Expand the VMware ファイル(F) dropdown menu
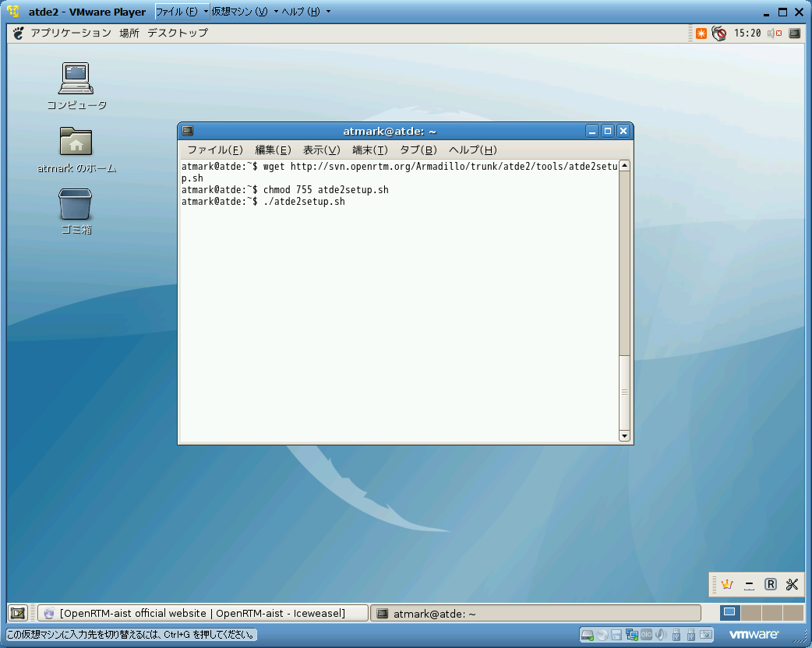The height and width of the screenshot is (648, 812). pyautogui.click(x=182, y=12)
